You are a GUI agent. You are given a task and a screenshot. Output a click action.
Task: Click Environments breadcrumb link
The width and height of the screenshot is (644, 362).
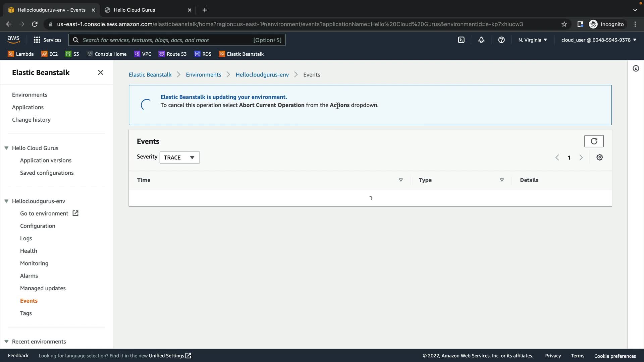click(x=203, y=75)
